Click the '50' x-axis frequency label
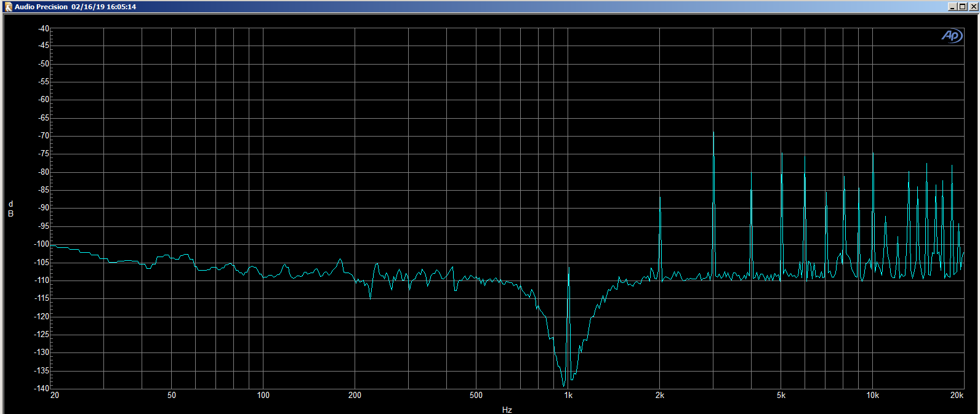Image resolution: width=980 pixels, height=414 pixels. 172,395
